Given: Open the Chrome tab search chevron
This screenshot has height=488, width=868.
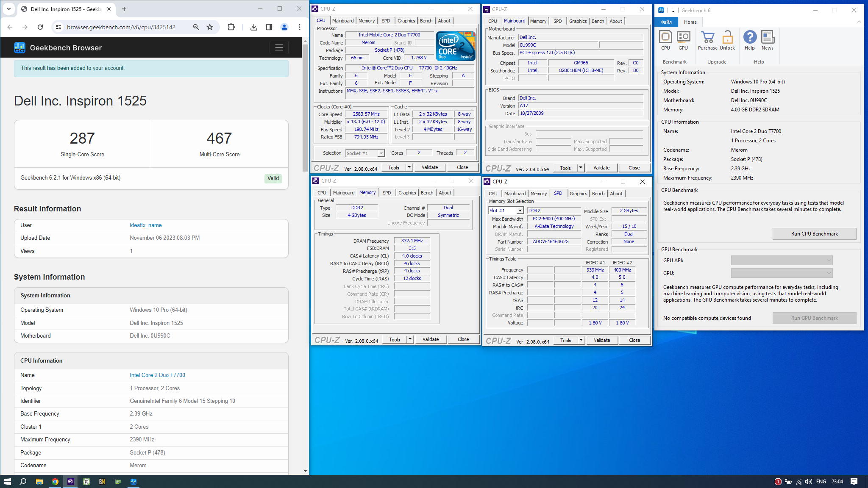Looking at the screenshot, I should [9, 9].
